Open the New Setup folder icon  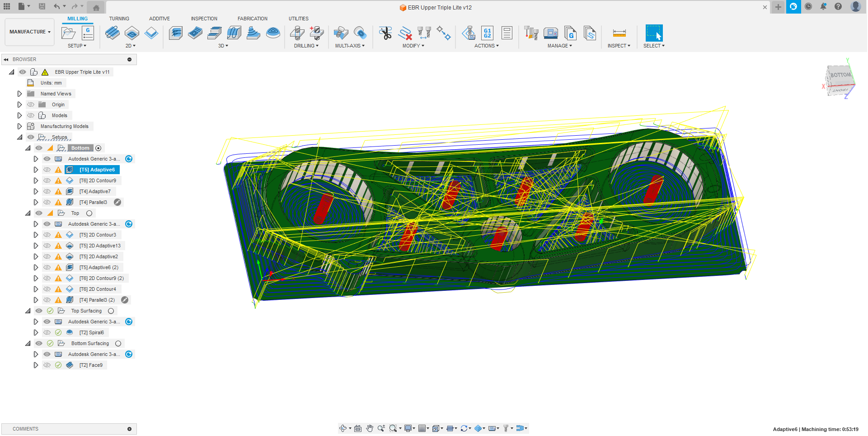(x=68, y=33)
